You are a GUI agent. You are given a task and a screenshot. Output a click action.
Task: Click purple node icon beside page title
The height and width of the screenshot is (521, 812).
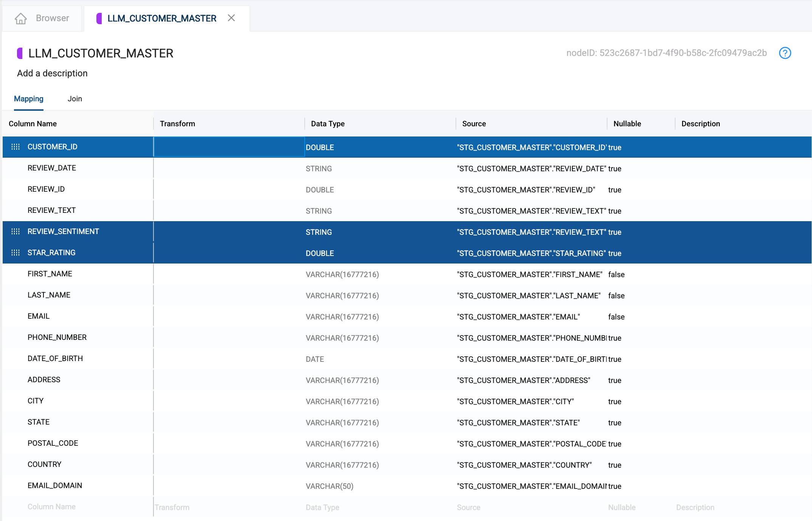click(x=20, y=53)
